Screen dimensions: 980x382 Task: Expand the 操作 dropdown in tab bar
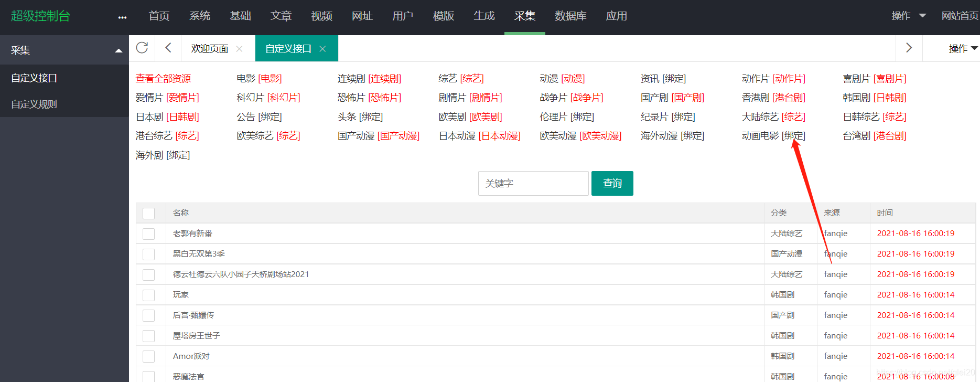962,48
